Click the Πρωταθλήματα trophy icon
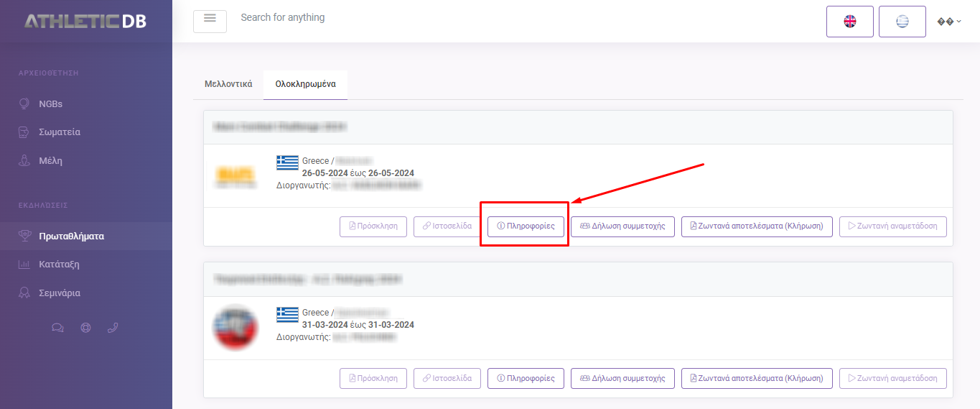The width and height of the screenshot is (980, 409). (x=24, y=236)
